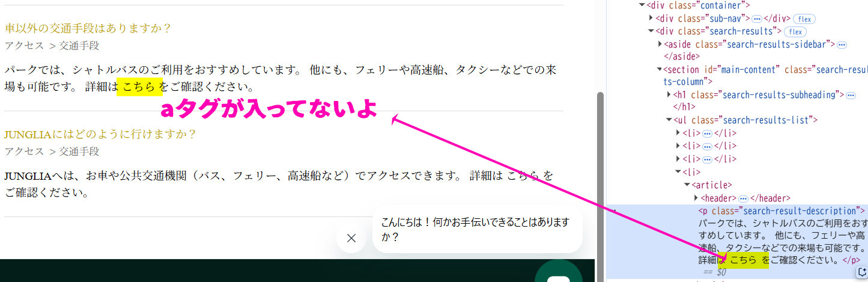Click the ellipsis badge in the sub-nav div row
The image size is (868, 282).
coord(757,18)
